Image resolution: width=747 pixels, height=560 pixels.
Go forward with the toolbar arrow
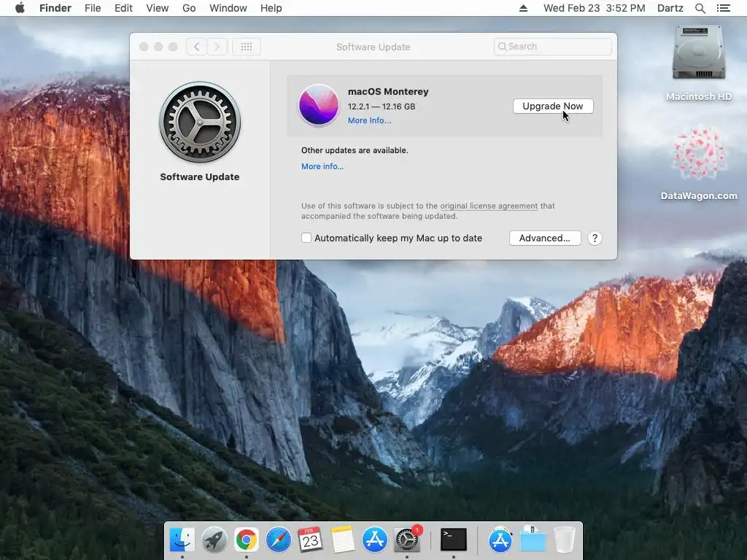pyautogui.click(x=217, y=47)
